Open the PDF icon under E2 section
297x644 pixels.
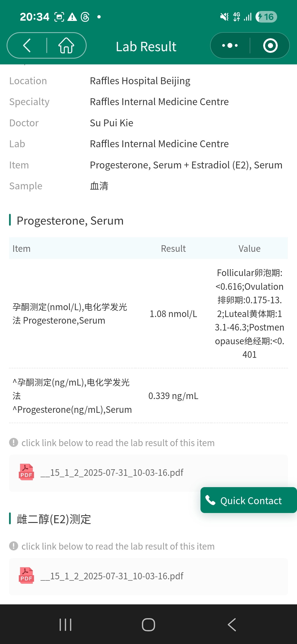(26, 576)
